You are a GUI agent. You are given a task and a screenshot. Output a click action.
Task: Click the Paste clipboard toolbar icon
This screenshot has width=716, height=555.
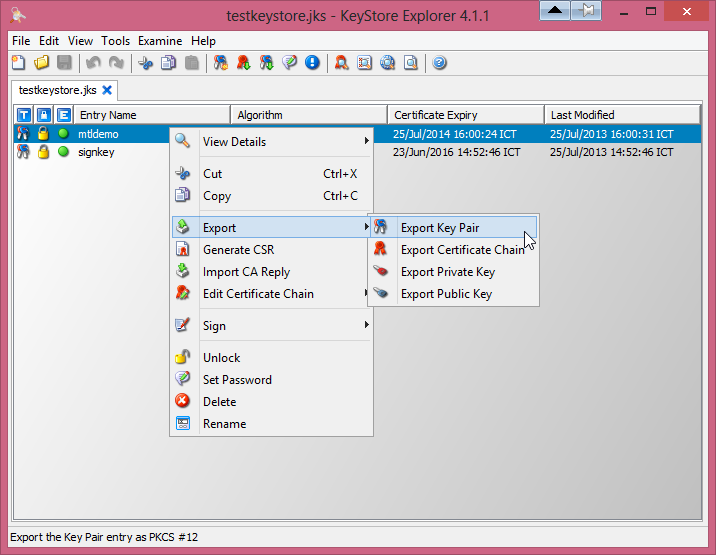coord(192,63)
